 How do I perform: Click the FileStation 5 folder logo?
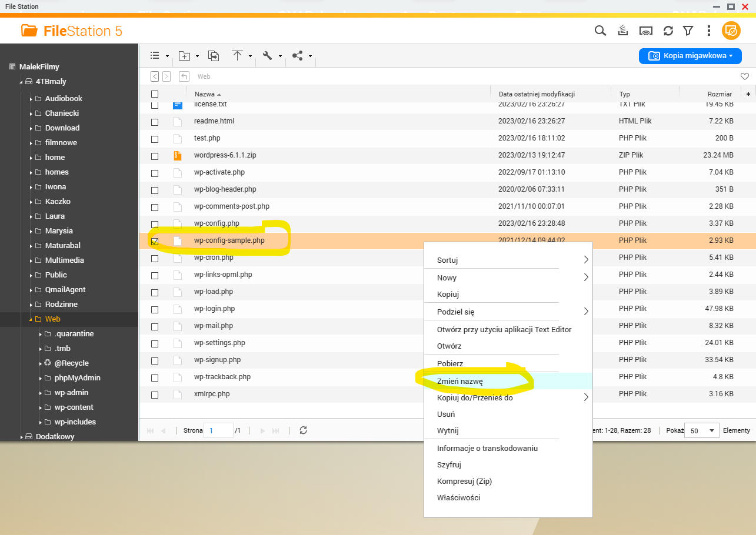coord(29,31)
